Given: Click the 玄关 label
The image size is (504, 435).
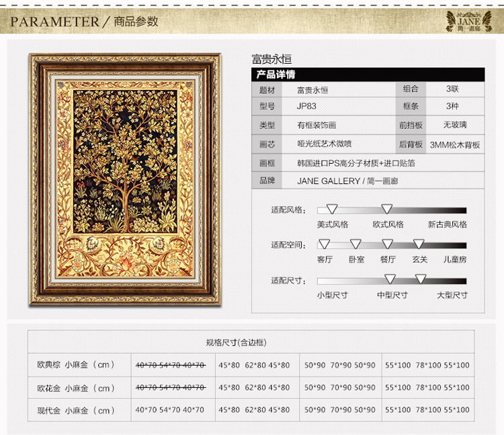Looking at the screenshot, I should [x=420, y=259].
